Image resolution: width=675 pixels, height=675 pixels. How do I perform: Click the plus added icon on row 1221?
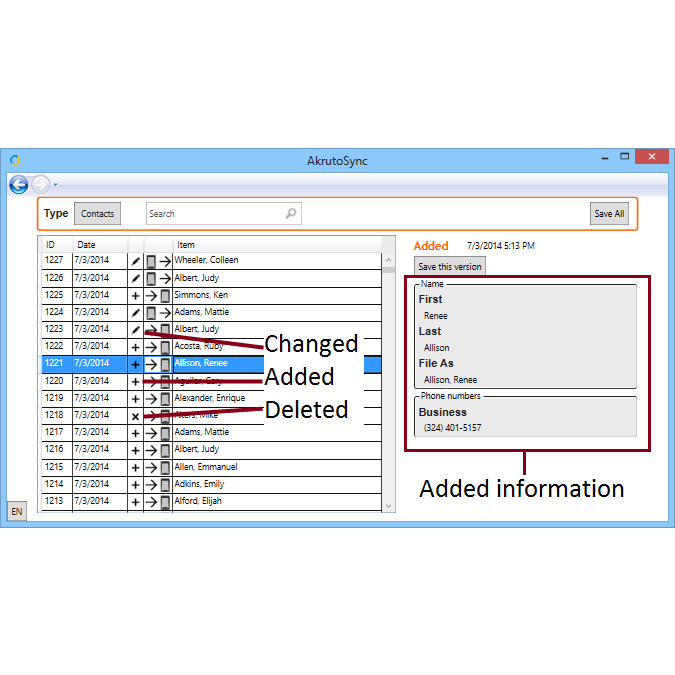135,365
